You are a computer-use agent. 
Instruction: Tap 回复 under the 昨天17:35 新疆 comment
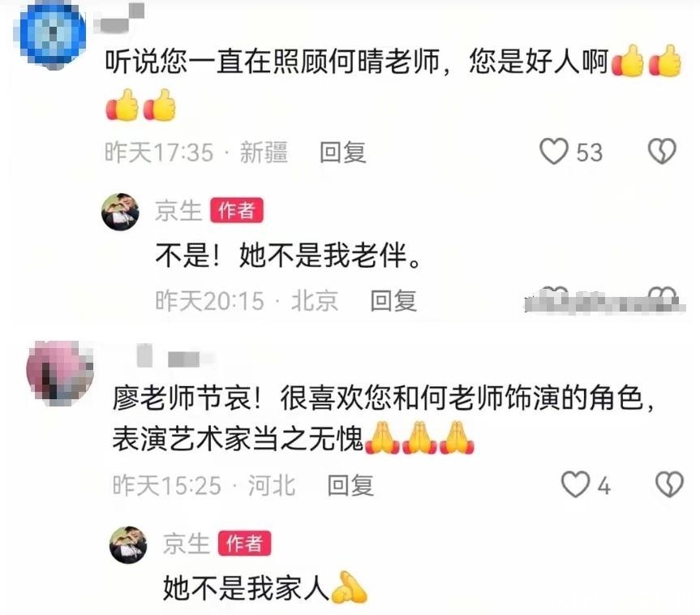343,153
